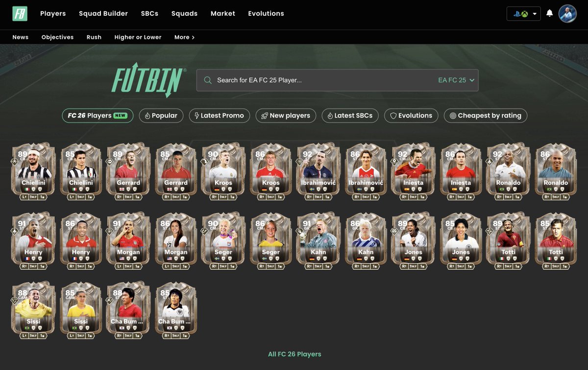Open the 86 rated Ronaldo card

coord(556,172)
